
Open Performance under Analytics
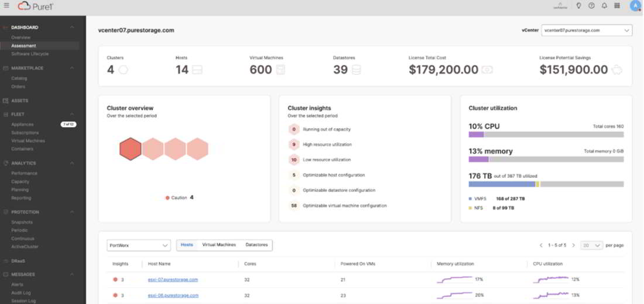[24, 173]
